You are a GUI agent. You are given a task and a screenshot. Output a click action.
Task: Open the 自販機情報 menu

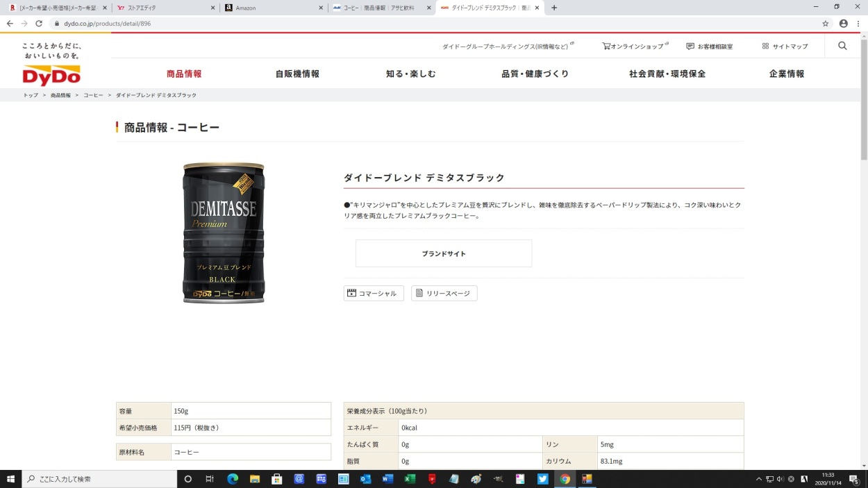click(297, 74)
